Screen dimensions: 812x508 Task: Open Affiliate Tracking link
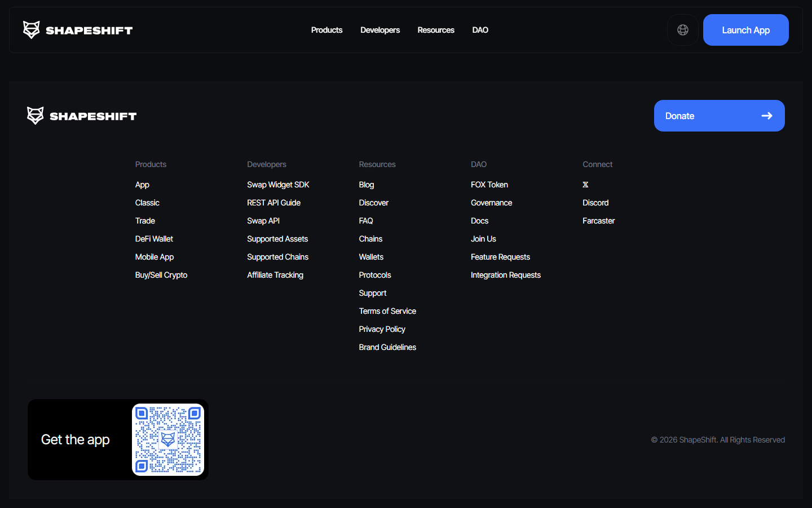pos(275,275)
